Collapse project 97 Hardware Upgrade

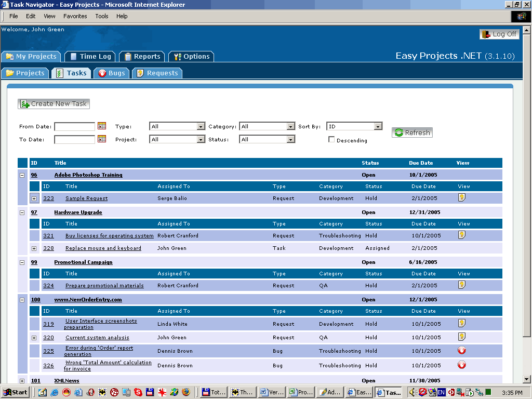22,212
